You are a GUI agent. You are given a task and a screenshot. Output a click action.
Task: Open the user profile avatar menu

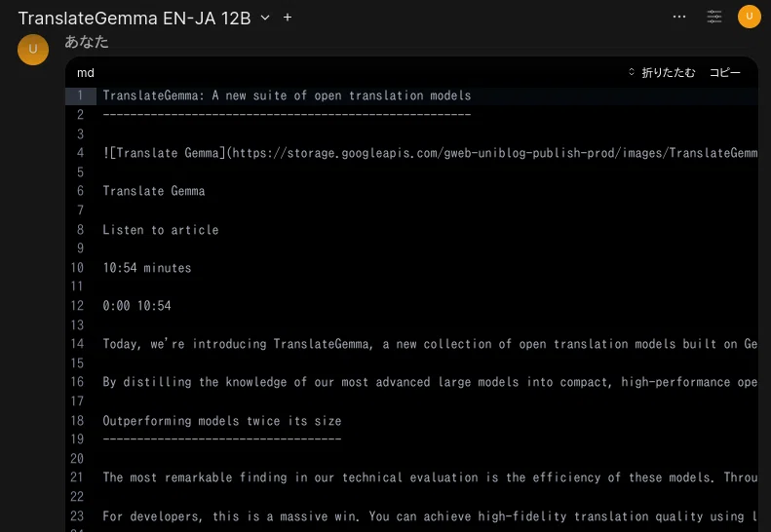coord(750,17)
